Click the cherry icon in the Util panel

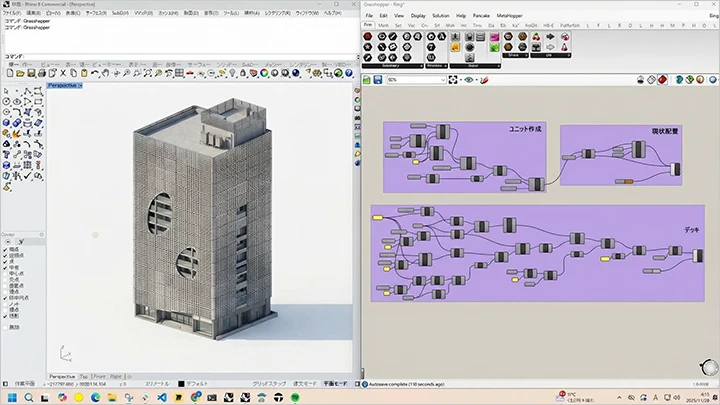pos(536,36)
